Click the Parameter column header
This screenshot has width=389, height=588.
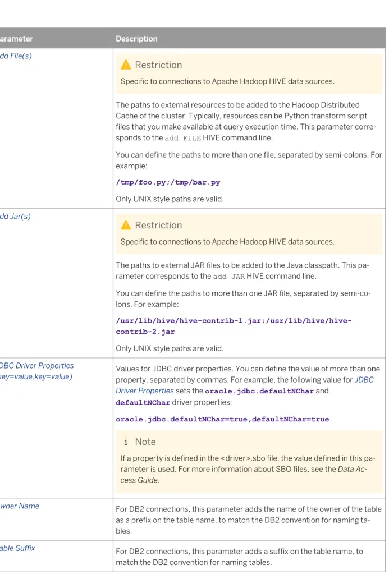(x=16, y=39)
